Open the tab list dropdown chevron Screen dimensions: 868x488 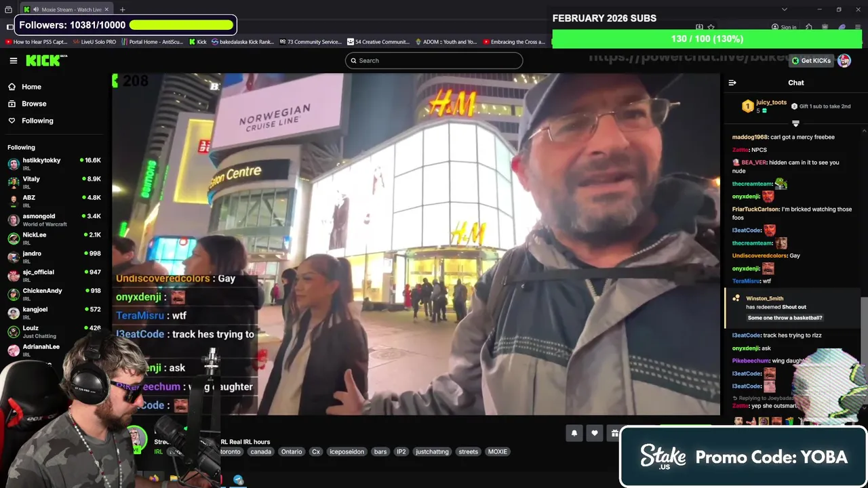[785, 9]
